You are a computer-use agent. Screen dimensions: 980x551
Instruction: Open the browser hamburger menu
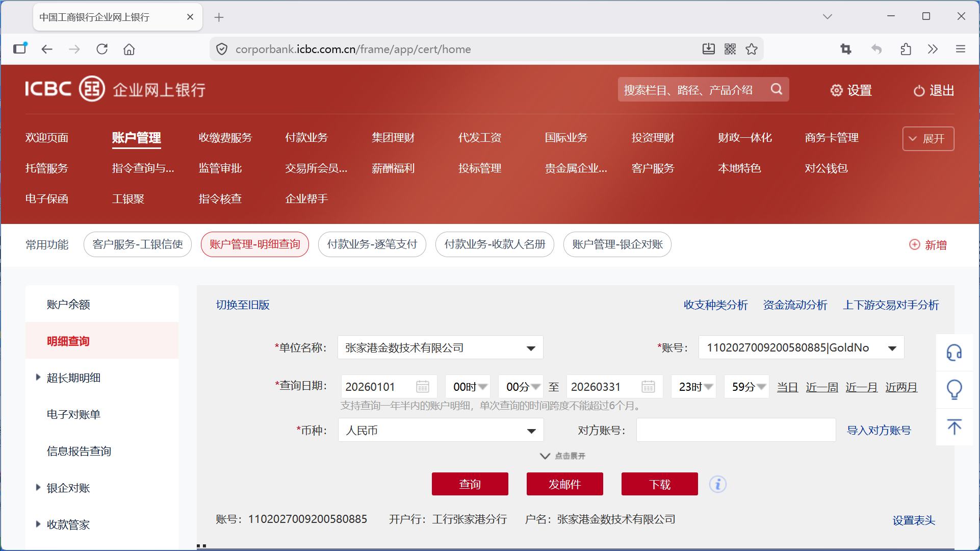point(961,49)
